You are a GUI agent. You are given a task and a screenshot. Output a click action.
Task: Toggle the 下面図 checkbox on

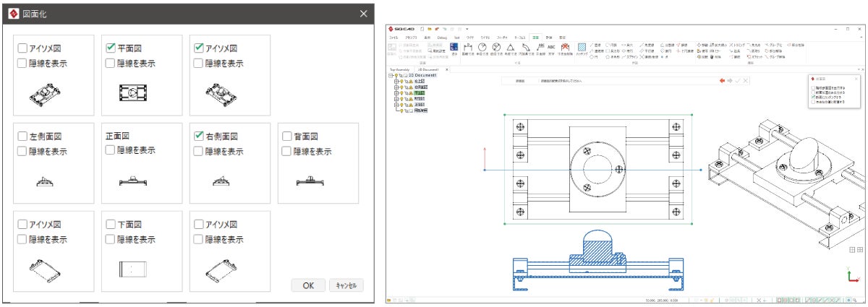(111, 224)
